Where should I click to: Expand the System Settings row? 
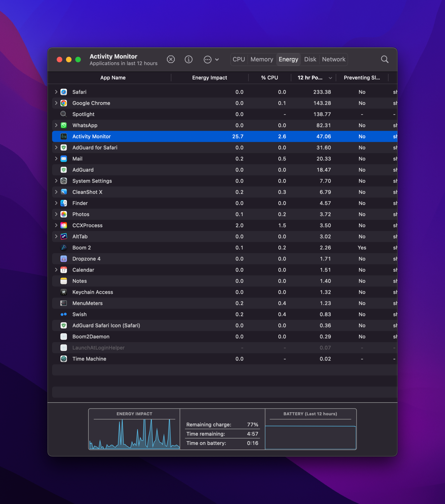(56, 181)
